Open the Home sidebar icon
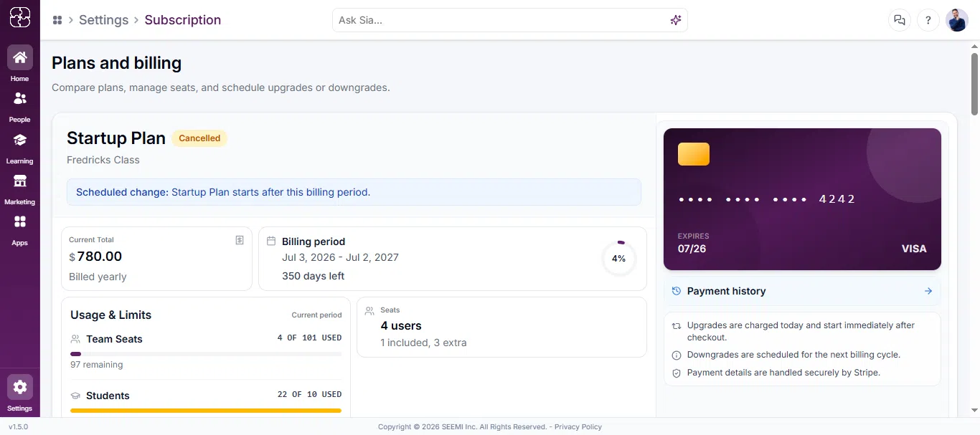The height and width of the screenshot is (435, 980). 19,57
